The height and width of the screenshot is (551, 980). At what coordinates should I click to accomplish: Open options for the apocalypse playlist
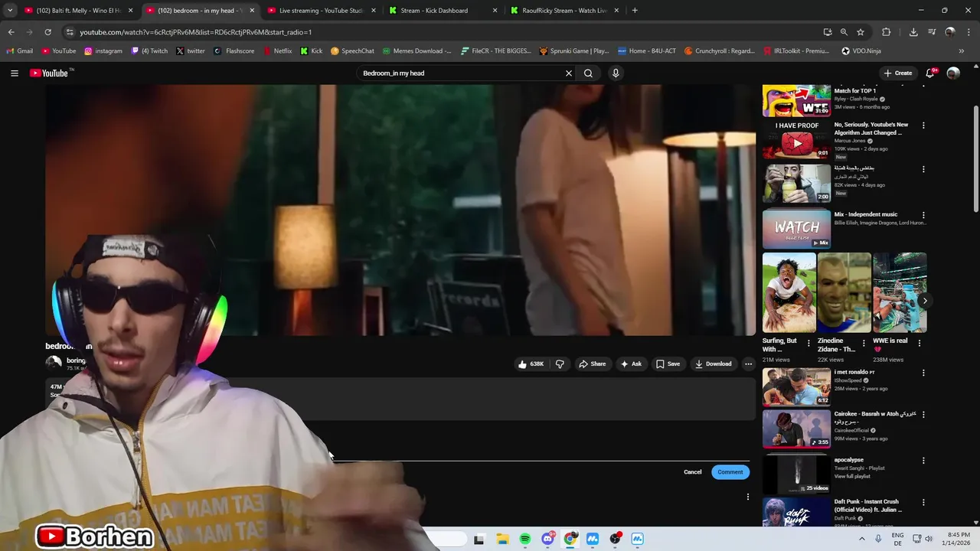click(x=923, y=461)
